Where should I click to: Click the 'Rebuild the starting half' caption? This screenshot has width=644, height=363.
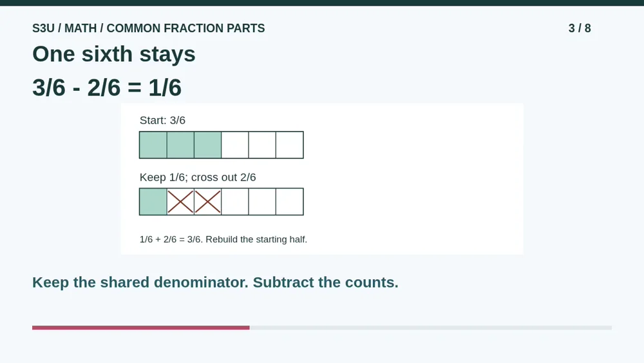tap(256, 239)
